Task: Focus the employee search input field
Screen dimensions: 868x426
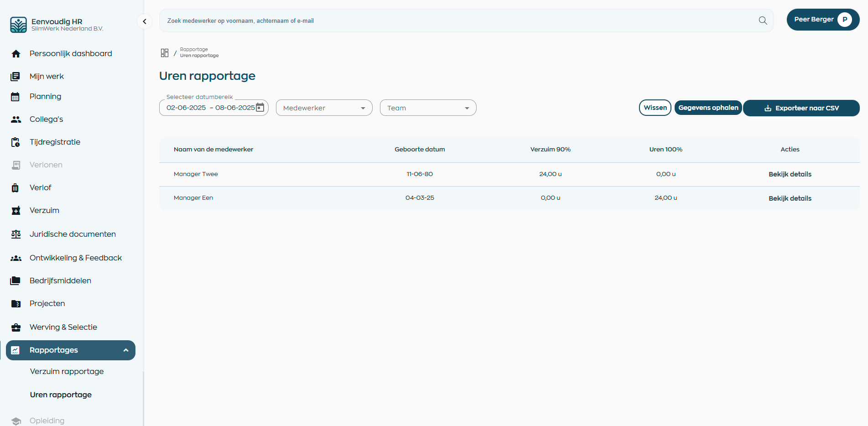Action: pyautogui.click(x=456, y=21)
